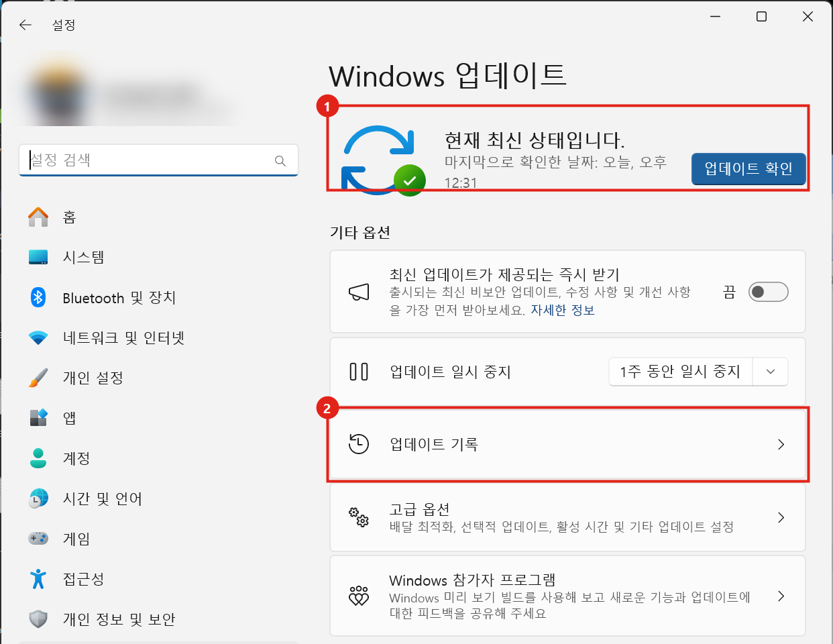Viewport: 833px width, 644px height.
Task: Select 계정 label in sidebar
Action: point(76,458)
